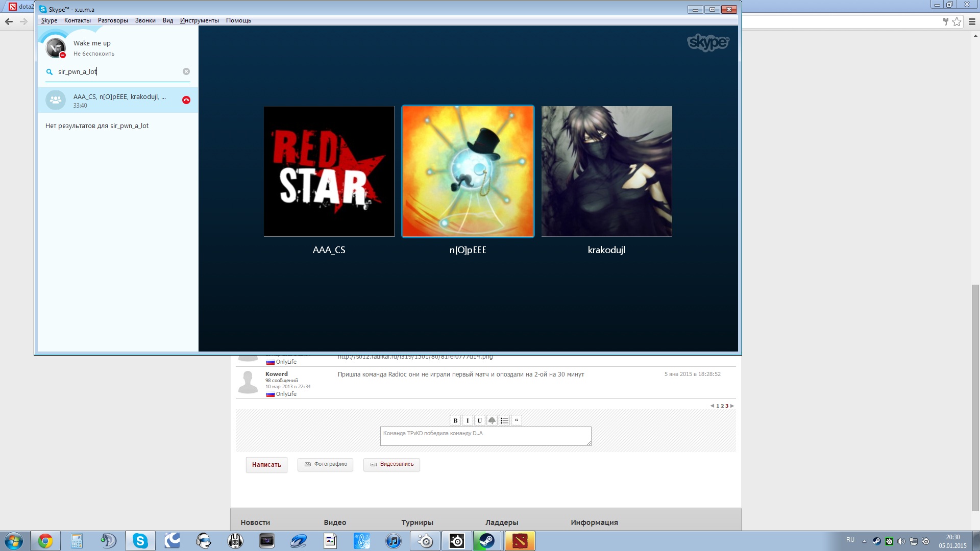
Task: Open Skype menu
Action: [x=49, y=20]
